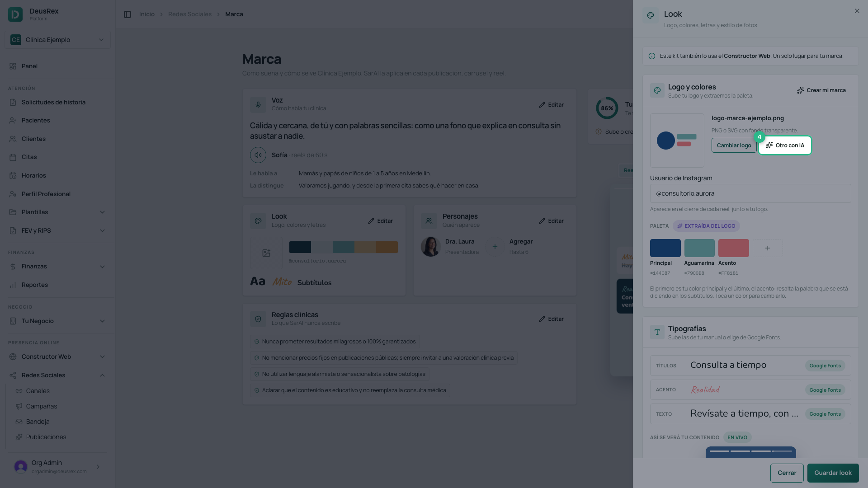Click the Inicio breadcrumb
This screenshot has width=868, height=488.
(146, 14)
